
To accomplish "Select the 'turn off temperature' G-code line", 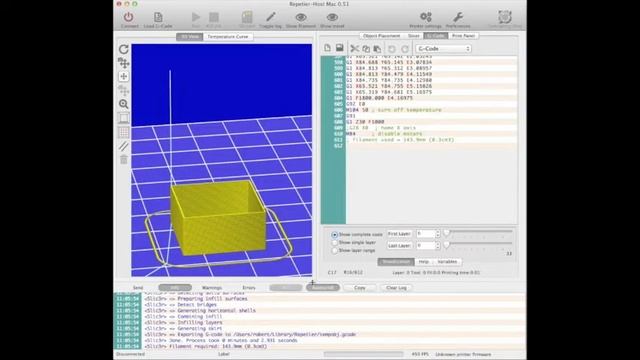I will 431,110.
